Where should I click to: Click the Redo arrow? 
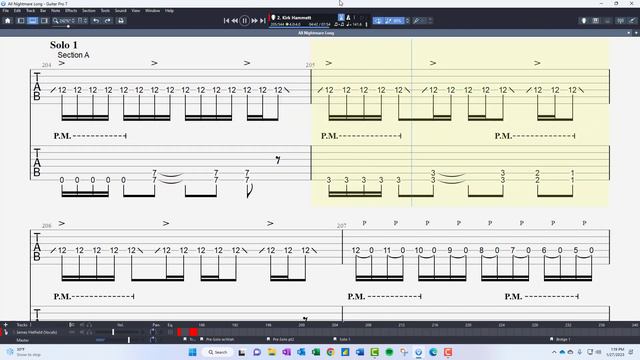pos(108,21)
